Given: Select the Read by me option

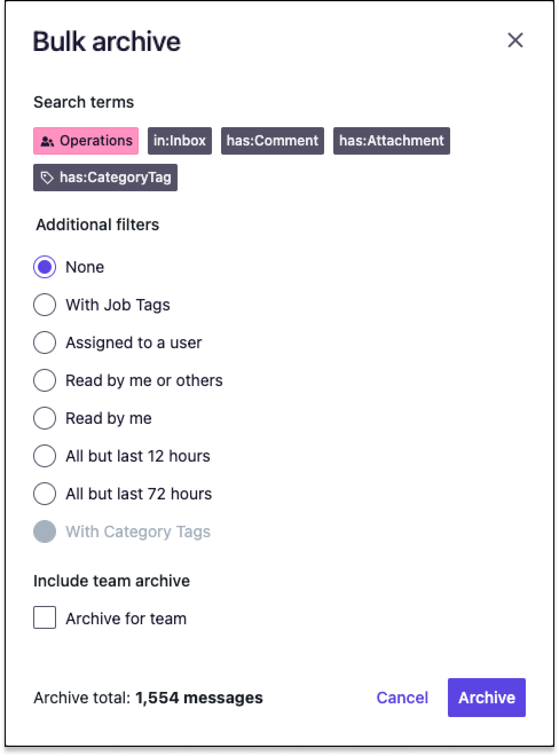Looking at the screenshot, I should [x=45, y=418].
